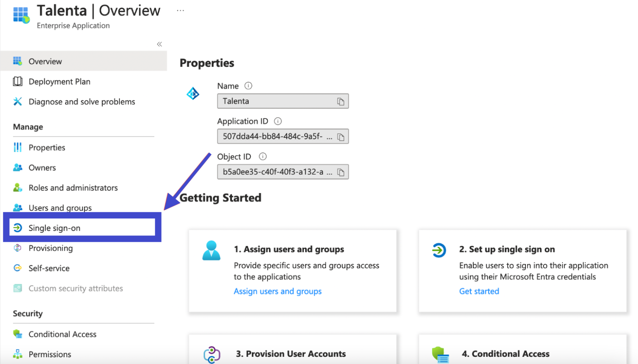638x364 pixels.
Task: Collapse the sidebar with double-chevron icon
Action: pos(159,44)
